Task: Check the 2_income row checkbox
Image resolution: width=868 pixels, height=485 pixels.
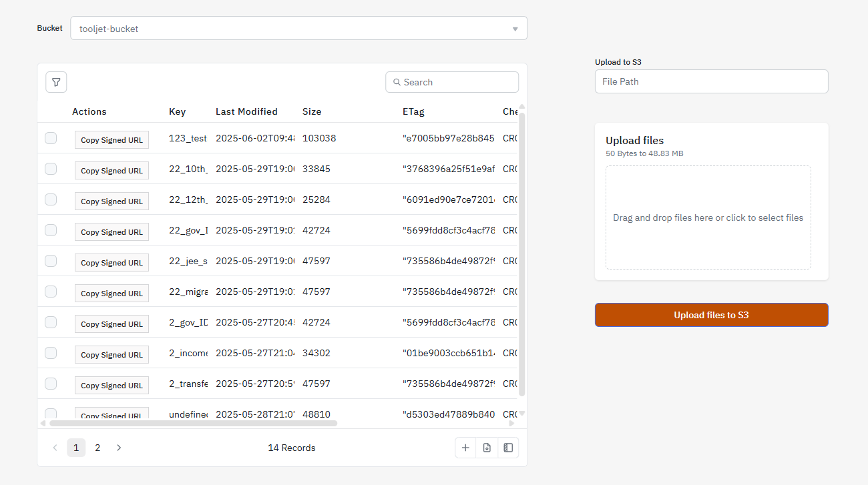Action: (x=51, y=353)
